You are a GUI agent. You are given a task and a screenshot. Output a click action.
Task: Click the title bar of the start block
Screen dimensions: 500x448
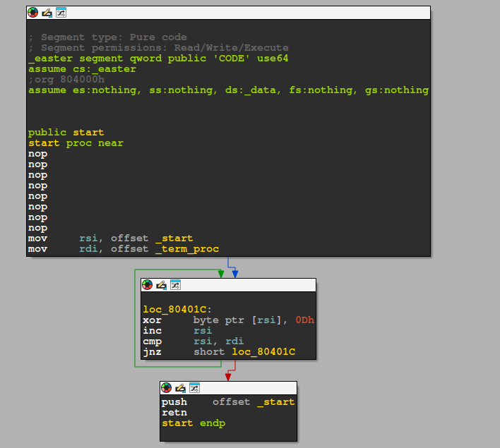tap(247, 13)
